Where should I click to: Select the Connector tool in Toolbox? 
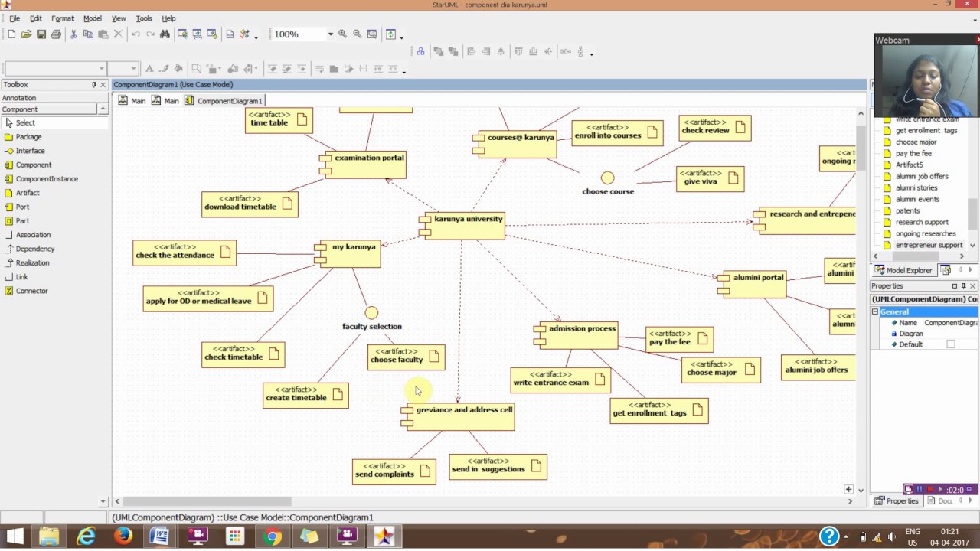click(x=31, y=291)
